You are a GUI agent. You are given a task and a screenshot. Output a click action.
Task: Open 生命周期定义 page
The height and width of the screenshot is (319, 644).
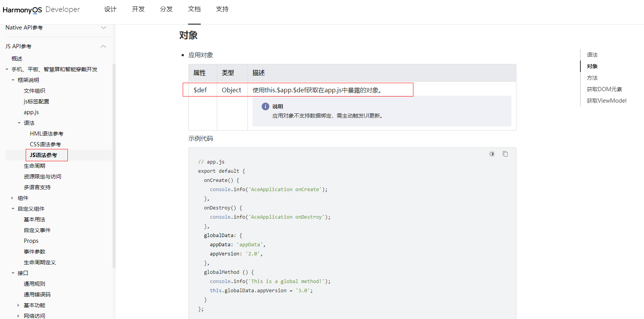coord(40,262)
